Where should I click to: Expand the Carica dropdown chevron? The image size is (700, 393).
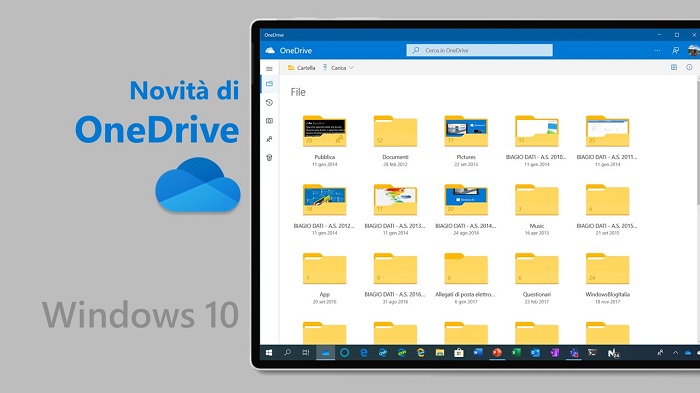point(351,68)
